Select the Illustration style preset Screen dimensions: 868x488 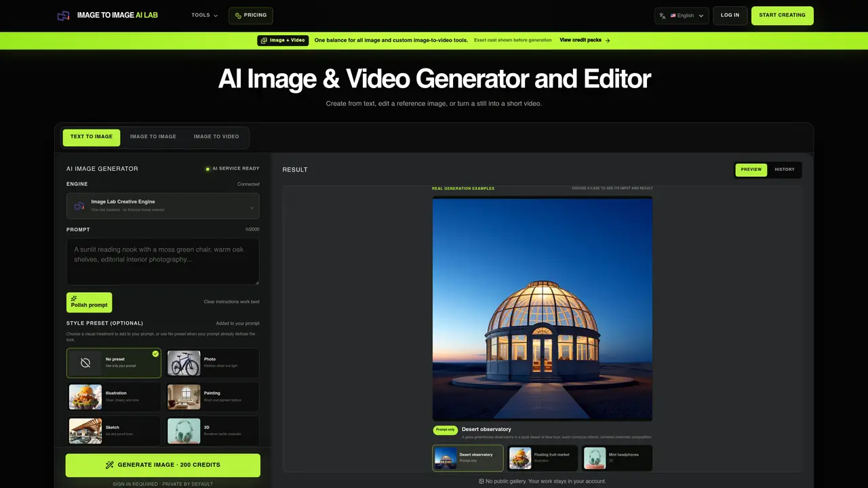pyautogui.click(x=114, y=397)
